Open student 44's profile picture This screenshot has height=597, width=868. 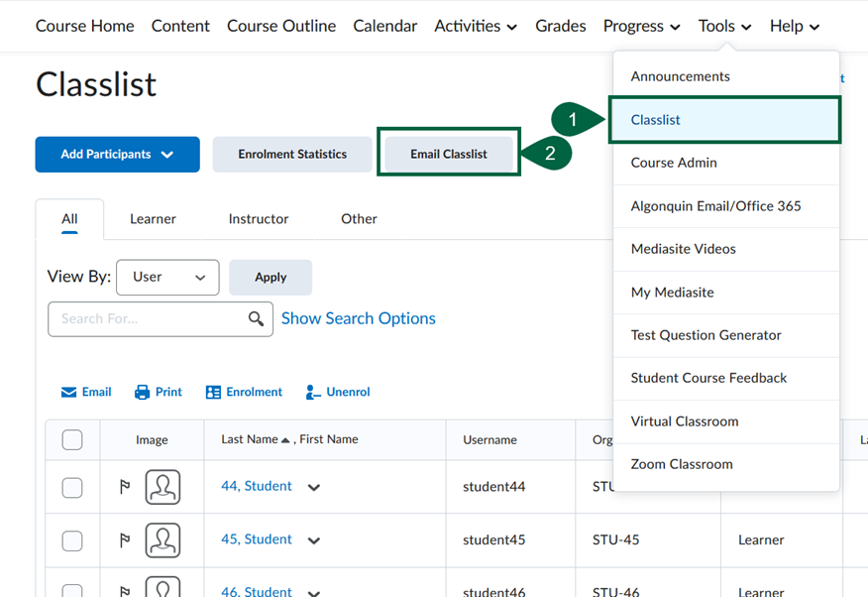[x=162, y=486]
